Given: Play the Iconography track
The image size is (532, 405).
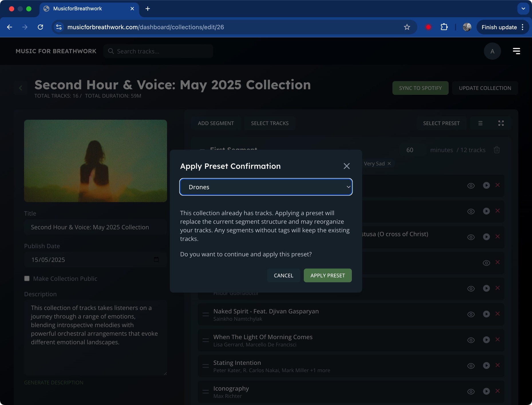Looking at the screenshot, I should (x=486, y=391).
